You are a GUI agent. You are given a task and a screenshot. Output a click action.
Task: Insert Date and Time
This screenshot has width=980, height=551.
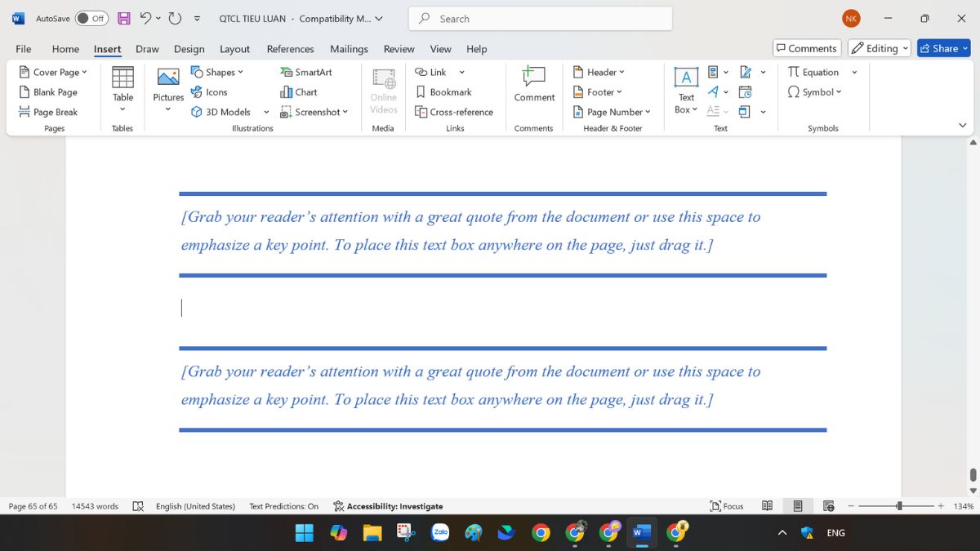click(745, 92)
